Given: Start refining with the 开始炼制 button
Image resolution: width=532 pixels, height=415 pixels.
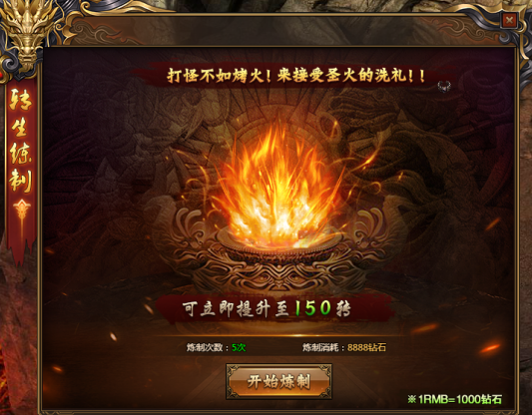Looking at the screenshot, I should pos(278,381).
